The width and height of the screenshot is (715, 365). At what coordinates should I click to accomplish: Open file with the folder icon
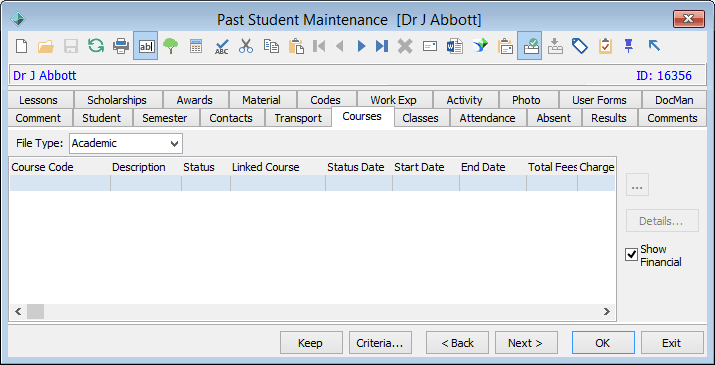[46, 46]
